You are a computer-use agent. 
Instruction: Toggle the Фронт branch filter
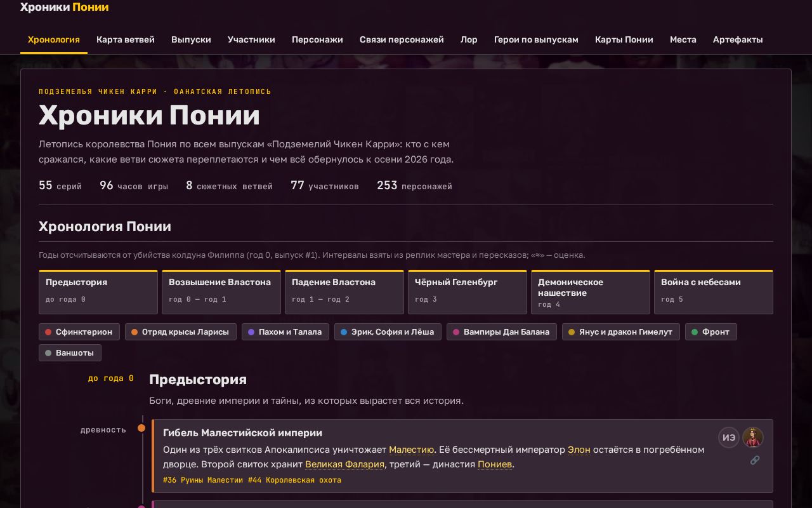point(711,331)
